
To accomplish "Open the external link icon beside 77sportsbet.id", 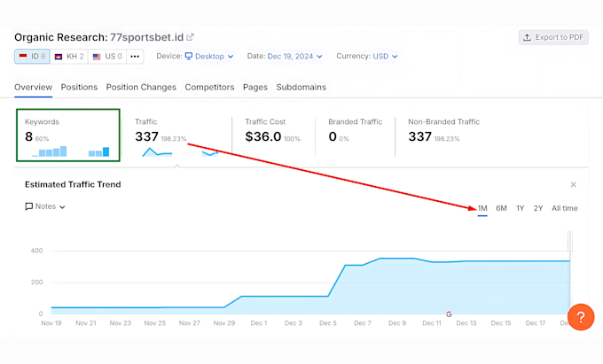I will [191, 37].
